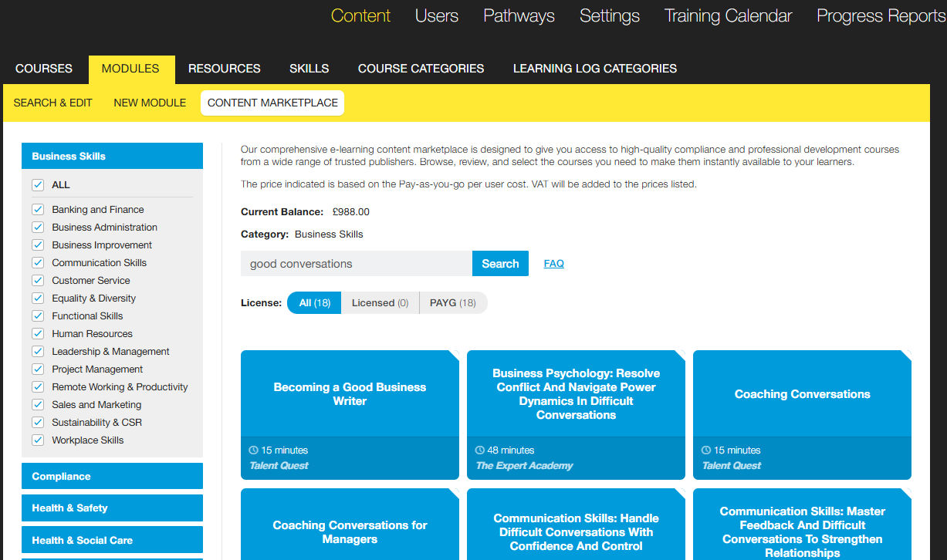Click folded corner of Coaching Conversations card
Viewport: 947px width, 560px height.
[x=906, y=356]
